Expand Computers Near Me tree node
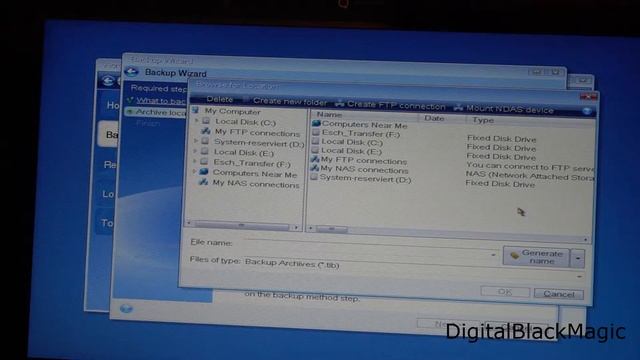The image size is (640, 360). (x=195, y=171)
